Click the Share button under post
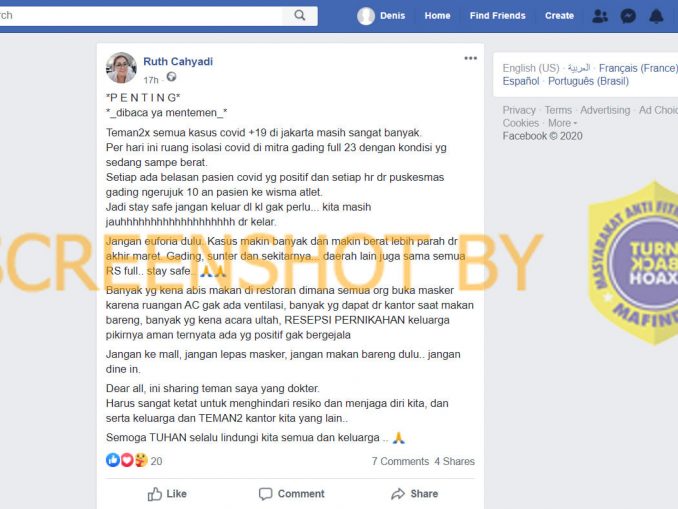Viewport: 678px width, 509px height. (x=414, y=494)
